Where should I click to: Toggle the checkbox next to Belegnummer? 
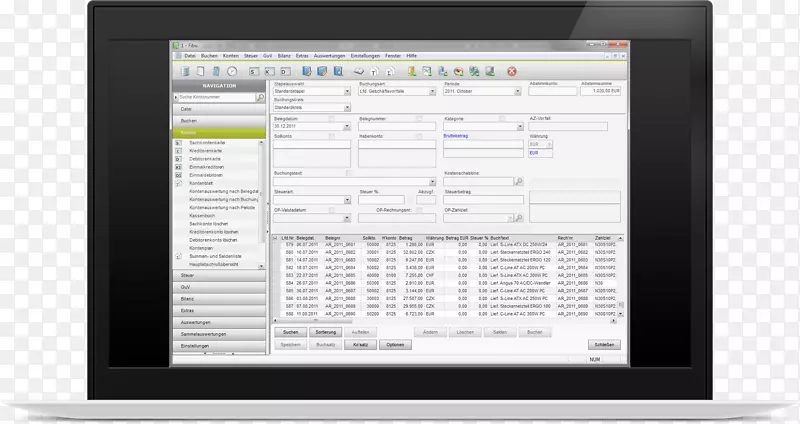(418, 118)
